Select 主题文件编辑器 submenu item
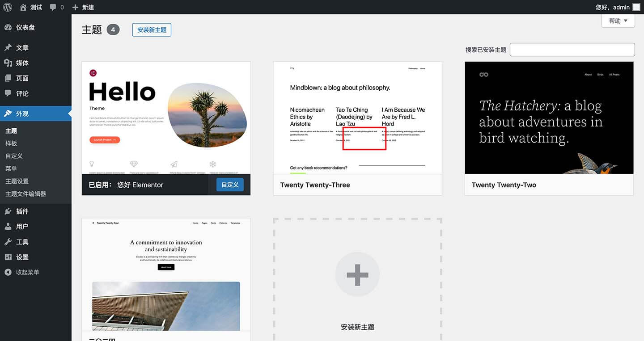The image size is (644, 341). [x=26, y=194]
